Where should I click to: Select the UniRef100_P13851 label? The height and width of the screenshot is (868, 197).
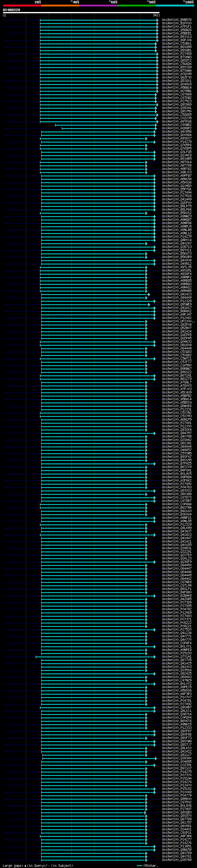click(177, 846)
